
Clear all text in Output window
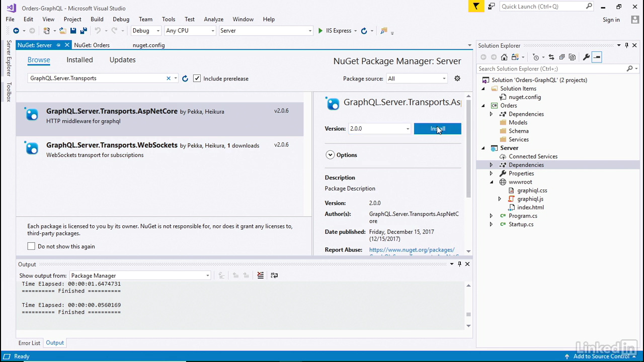[x=260, y=276]
